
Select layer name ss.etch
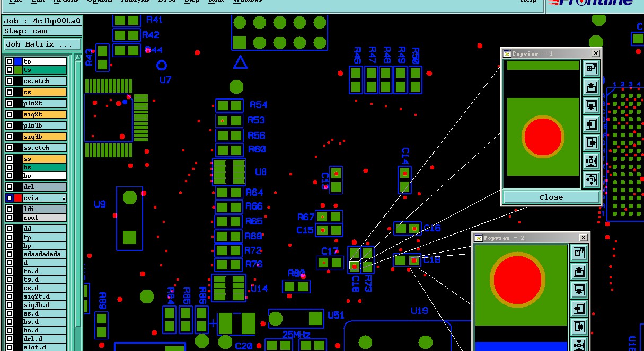pyautogui.click(x=45, y=148)
